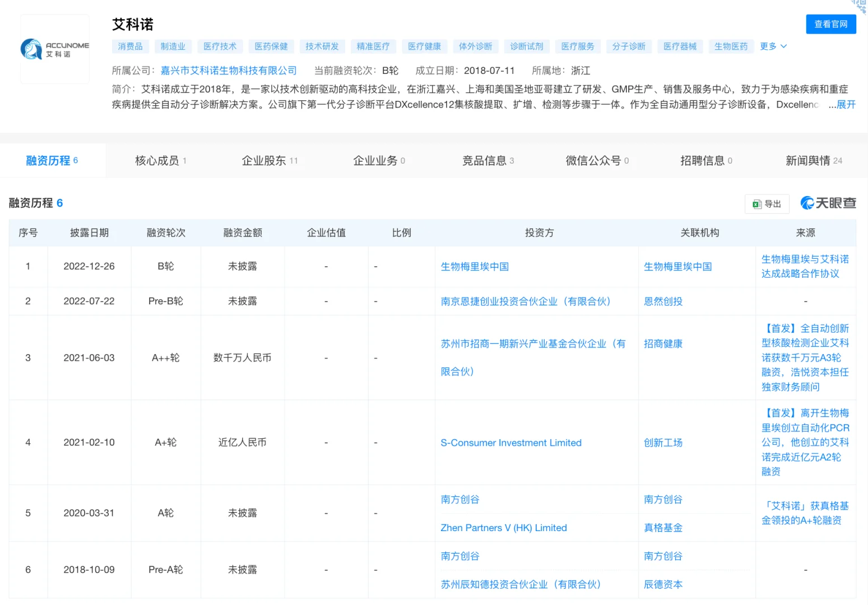This screenshot has height=605, width=868.
Task: Click the 数千万人民币 financing amount cell
Action: tap(243, 357)
